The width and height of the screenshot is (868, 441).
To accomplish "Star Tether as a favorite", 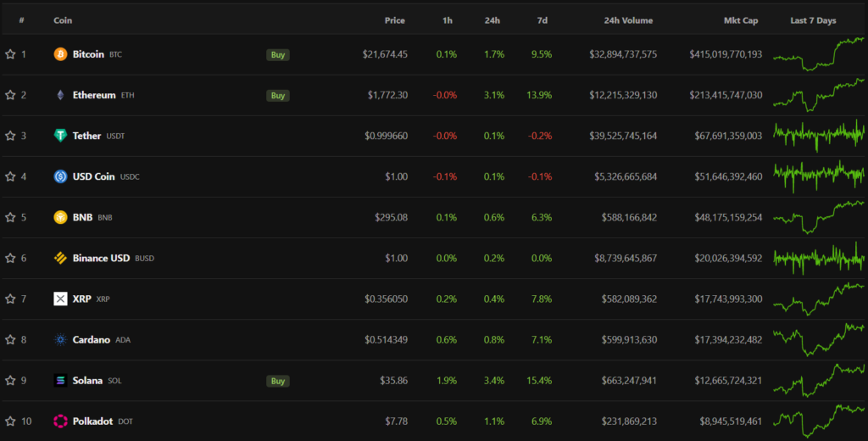I will point(10,136).
